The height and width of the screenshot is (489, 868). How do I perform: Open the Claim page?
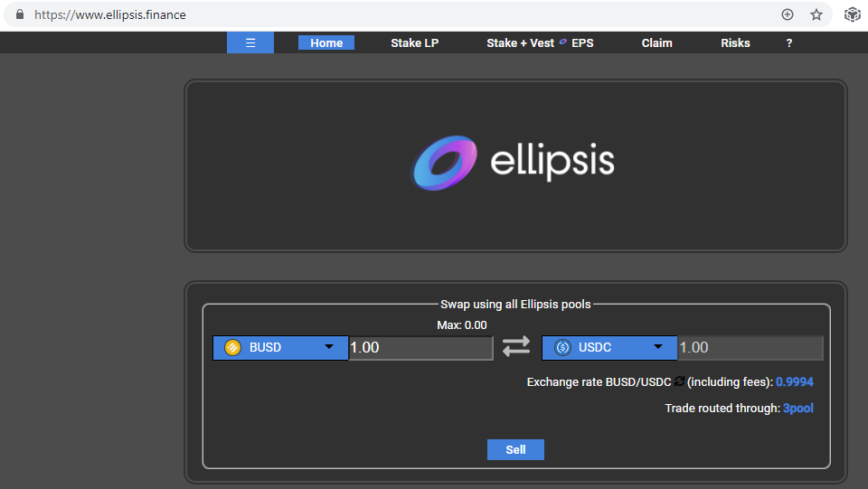point(656,43)
